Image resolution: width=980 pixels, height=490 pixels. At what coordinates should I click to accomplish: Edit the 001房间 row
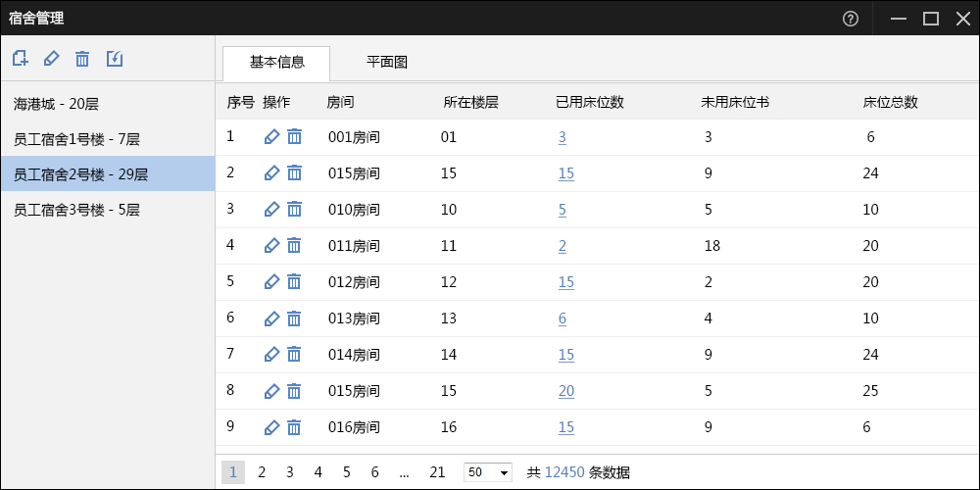pos(271,137)
